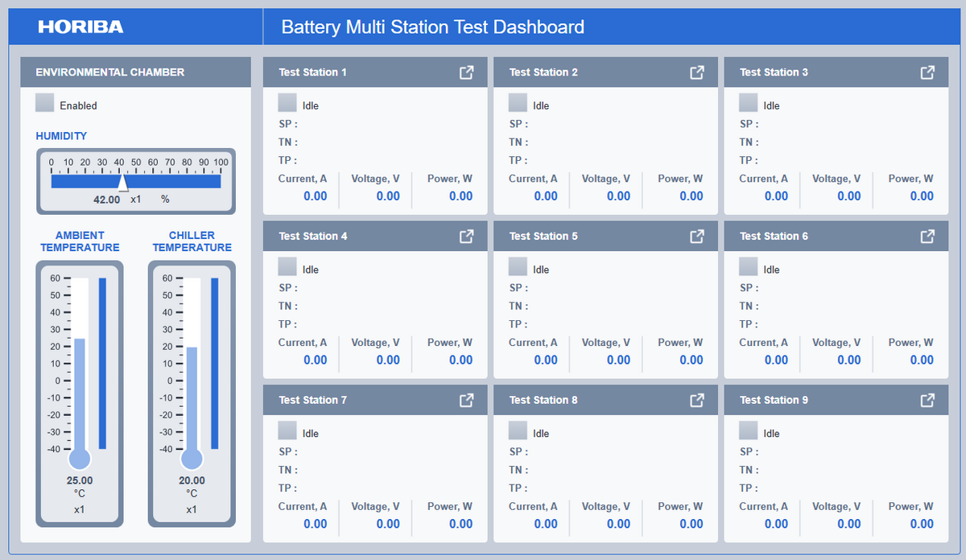Click the HORIBA logo
The width and height of the screenshot is (966, 560).
tap(80, 27)
